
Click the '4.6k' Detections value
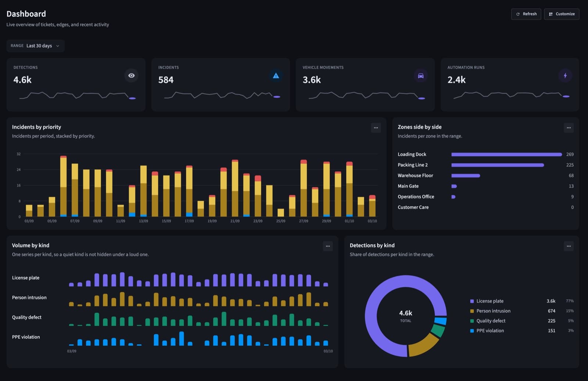[22, 80]
